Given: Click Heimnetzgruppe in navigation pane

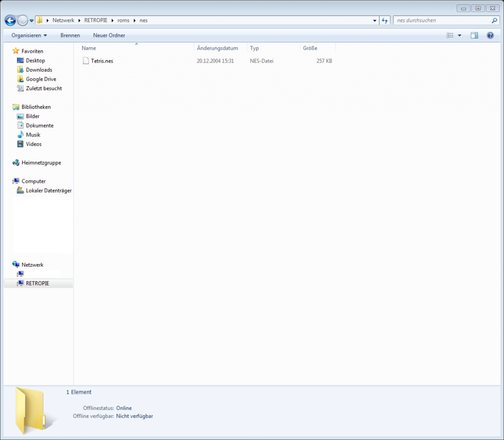Looking at the screenshot, I should tap(41, 163).
